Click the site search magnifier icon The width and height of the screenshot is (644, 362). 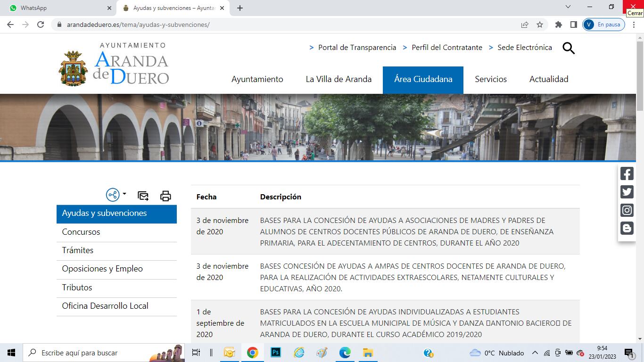pyautogui.click(x=569, y=48)
